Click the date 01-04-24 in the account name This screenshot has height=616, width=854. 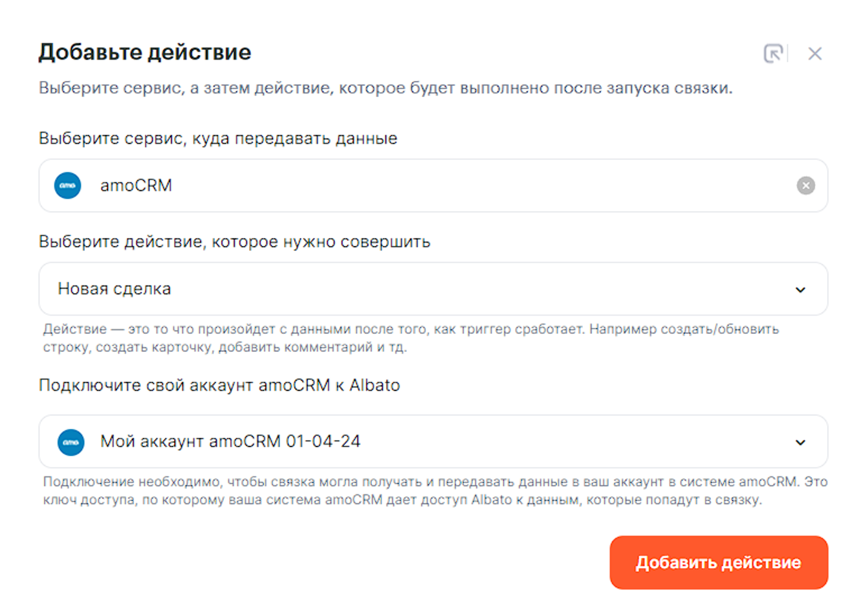[323, 441]
